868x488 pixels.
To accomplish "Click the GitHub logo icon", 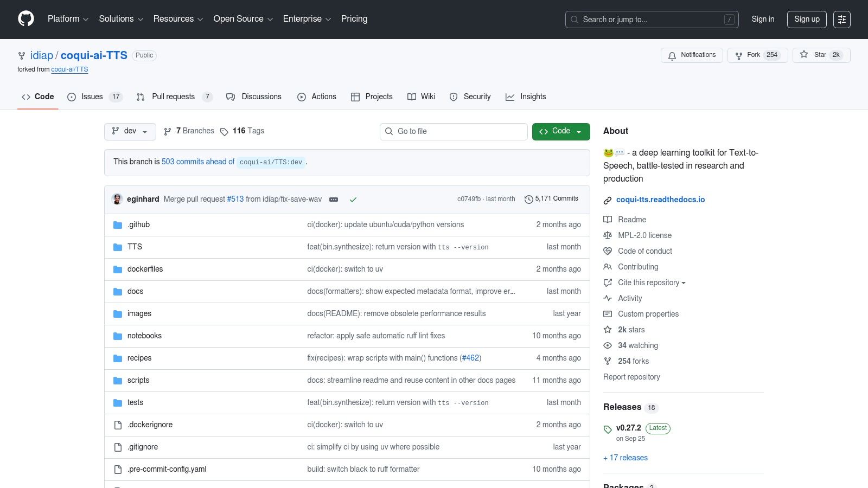I will [x=26, y=19].
